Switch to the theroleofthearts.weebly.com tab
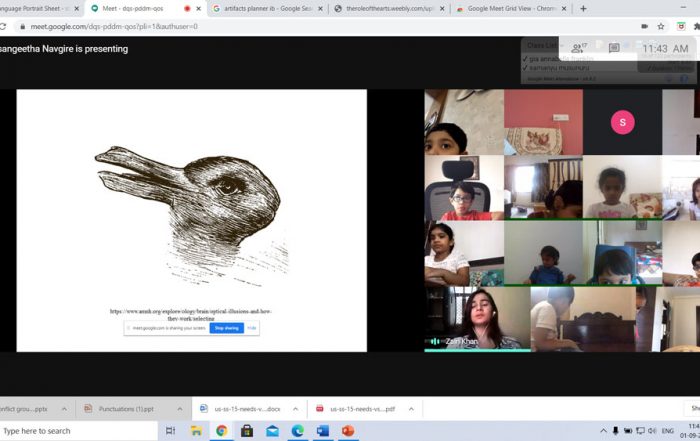 [388, 8]
